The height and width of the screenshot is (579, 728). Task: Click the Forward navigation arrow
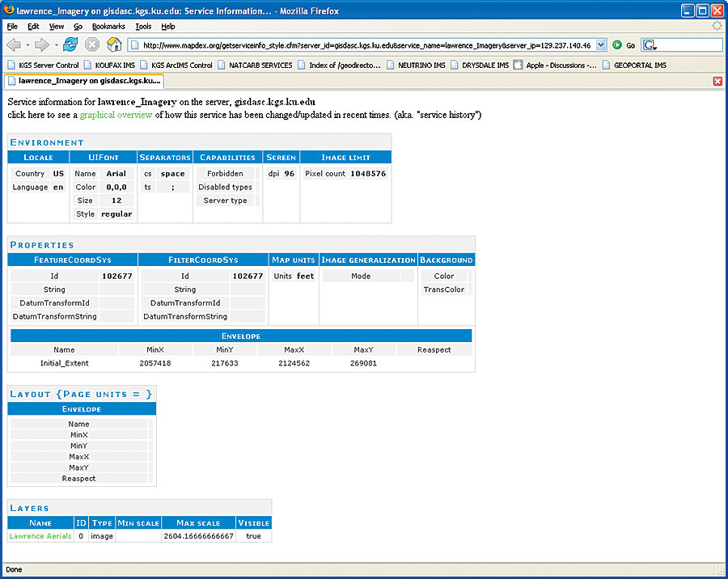point(42,45)
